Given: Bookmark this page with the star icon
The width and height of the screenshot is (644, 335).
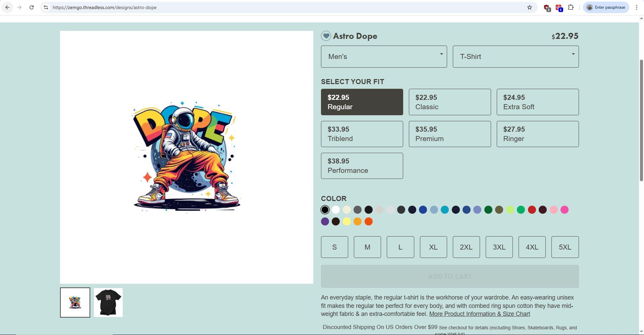Looking at the screenshot, I should [529, 7].
